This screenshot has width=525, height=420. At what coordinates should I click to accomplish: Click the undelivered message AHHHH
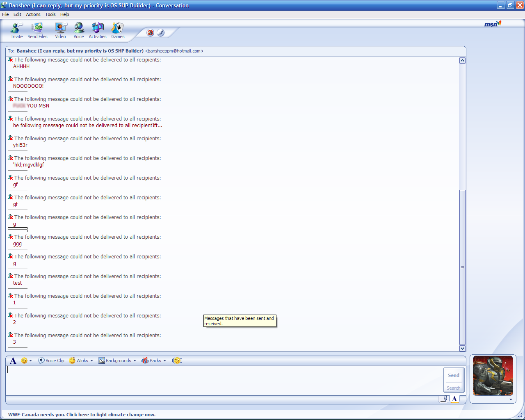click(x=21, y=66)
